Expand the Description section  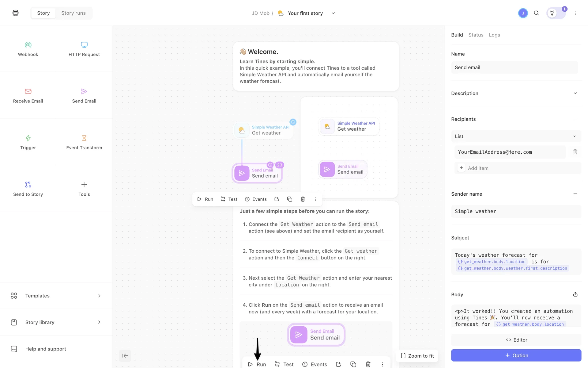575,93
